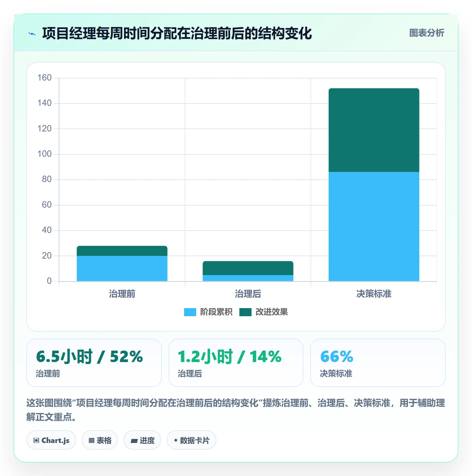Click the description paragraph starting 这张图围绕
Viewport: 472px width, 476px height.
pyautogui.click(x=236, y=410)
